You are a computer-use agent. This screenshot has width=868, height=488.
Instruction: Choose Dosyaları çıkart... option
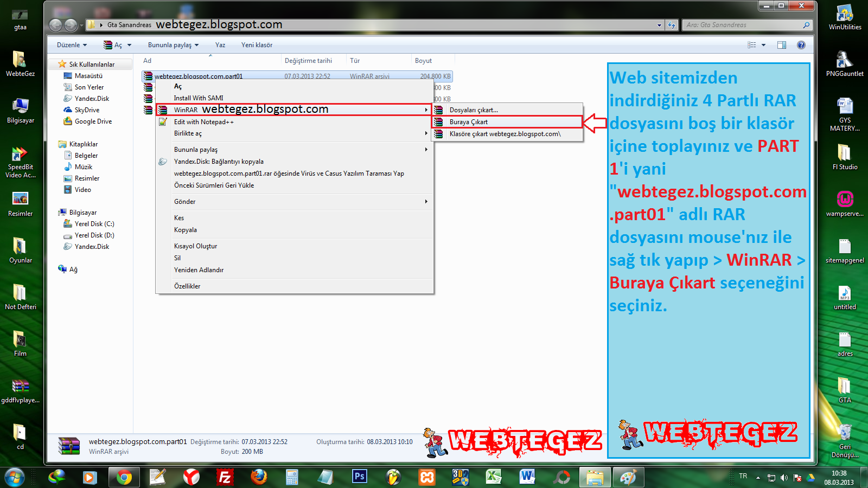pos(507,110)
